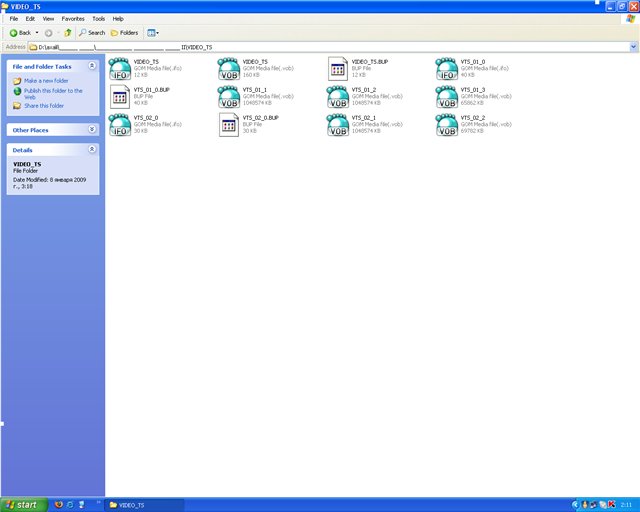Screen dimensions: 640x512
Task: Click the Forward navigation arrow
Action: click(x=49, y=33)
